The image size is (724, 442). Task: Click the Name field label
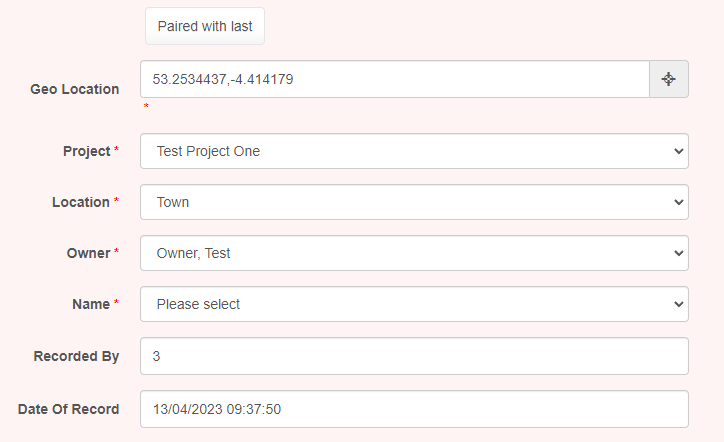tap(91, 304)
